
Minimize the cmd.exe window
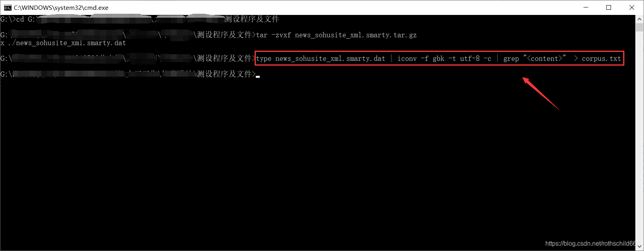(x=586, y=7)
